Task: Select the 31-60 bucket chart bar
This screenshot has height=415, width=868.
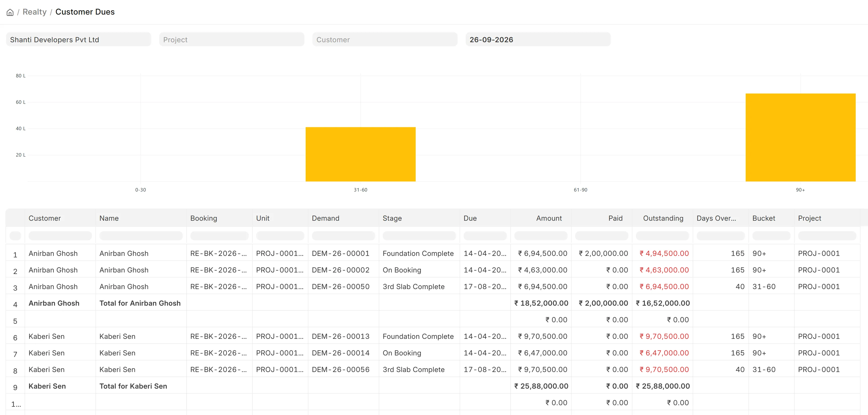Action: tap(361, 154)
